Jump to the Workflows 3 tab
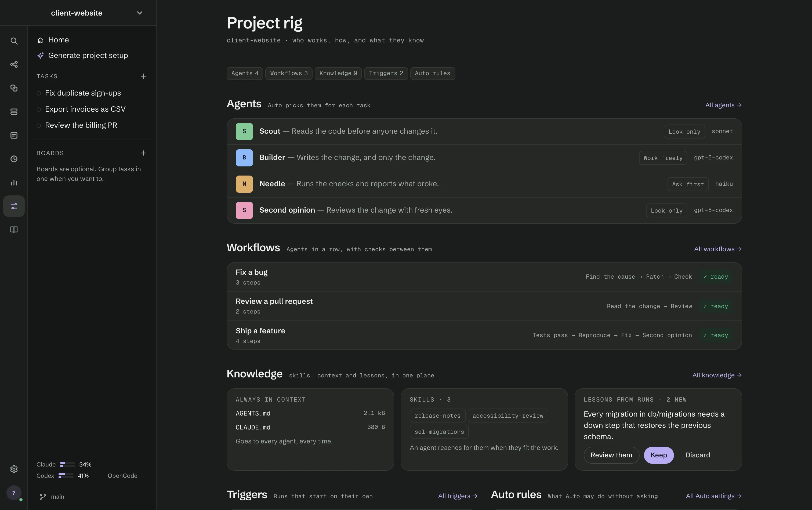This screenshot has width=812, height=510. click(x=289, y=74)
